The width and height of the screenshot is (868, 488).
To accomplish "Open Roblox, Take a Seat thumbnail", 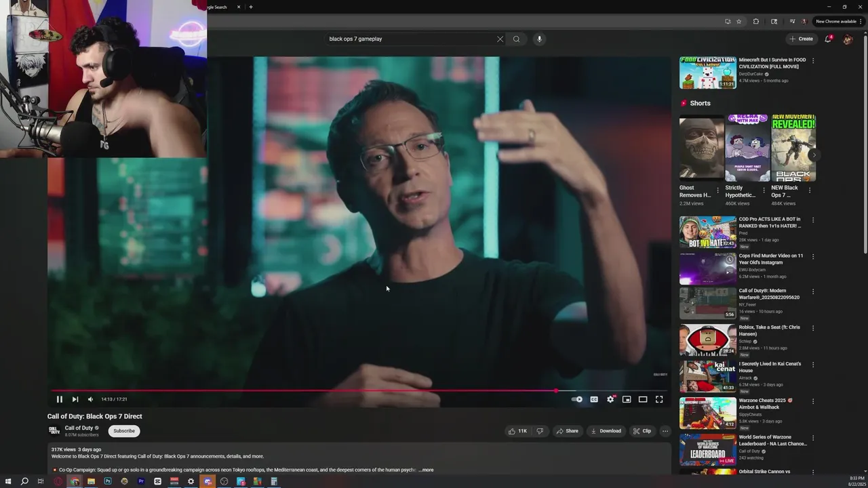I will (708, 340).
